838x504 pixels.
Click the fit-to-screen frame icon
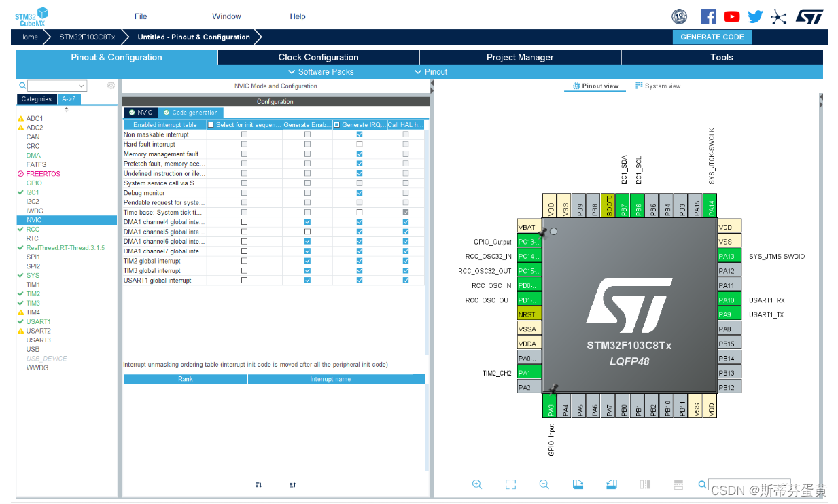click(511, 484)
